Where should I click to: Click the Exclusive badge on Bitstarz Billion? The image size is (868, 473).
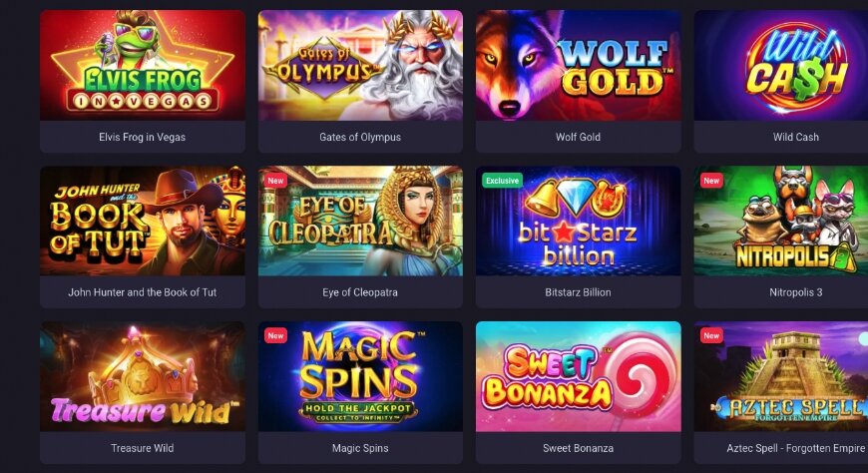(503, 181)
